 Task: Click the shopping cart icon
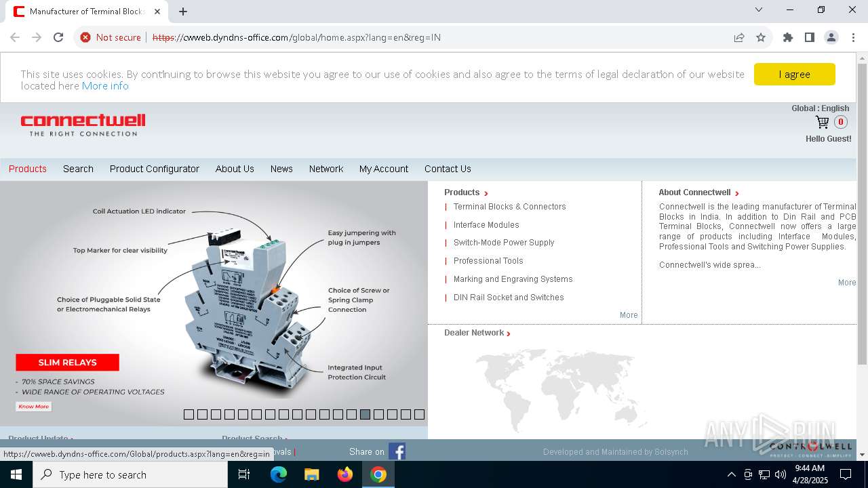click(822, 122)
